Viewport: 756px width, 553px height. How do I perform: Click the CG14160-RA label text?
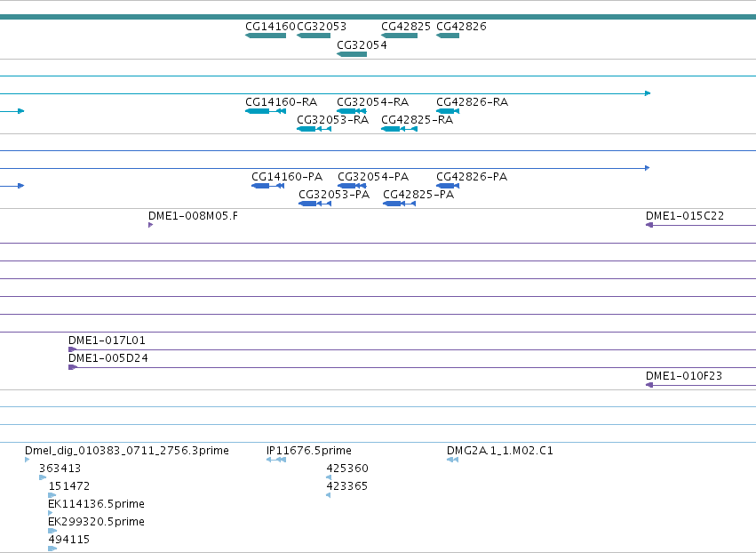tap(281, 102)
